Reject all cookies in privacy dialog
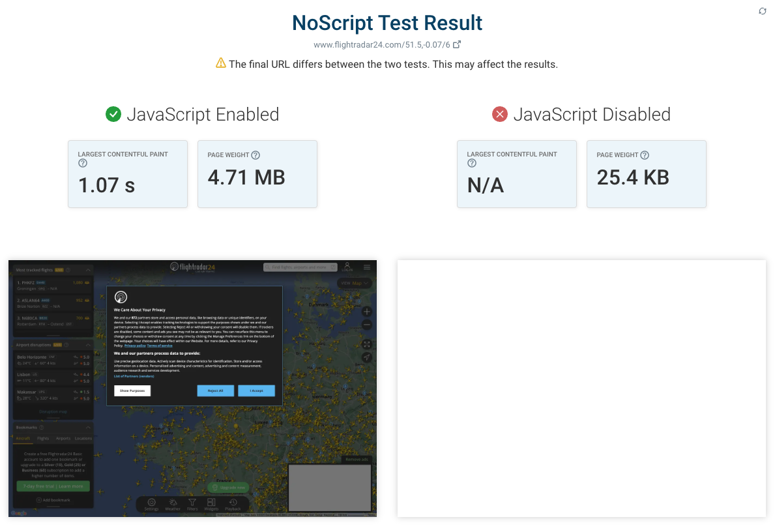Image resolution: width=775 pixels, height=532 pixels. tap(216, 391)
